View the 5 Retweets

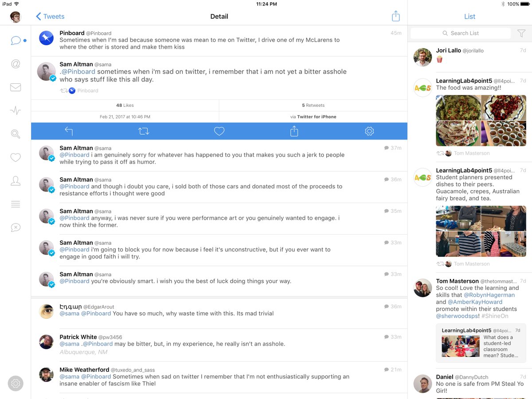(x=313, y=106)
